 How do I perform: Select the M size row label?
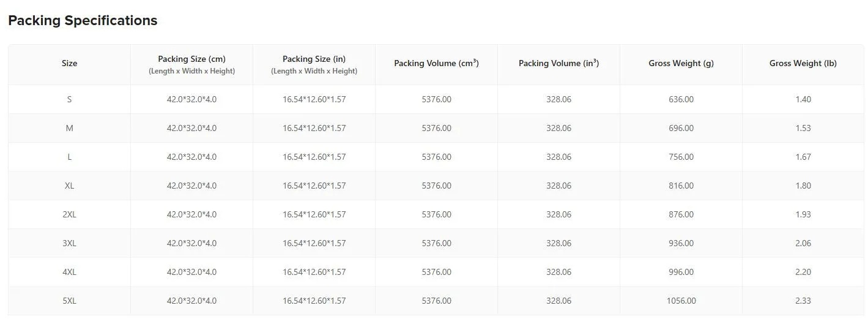pos(69,128)
